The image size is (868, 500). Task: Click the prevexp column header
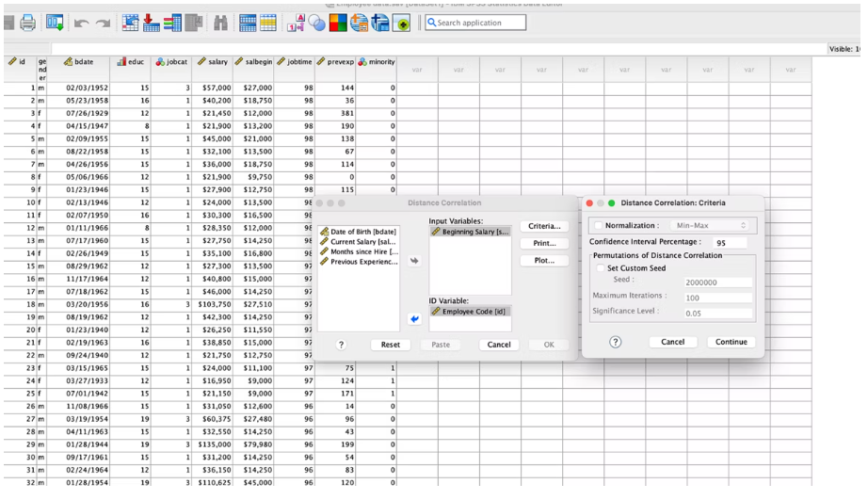[335, 69]
